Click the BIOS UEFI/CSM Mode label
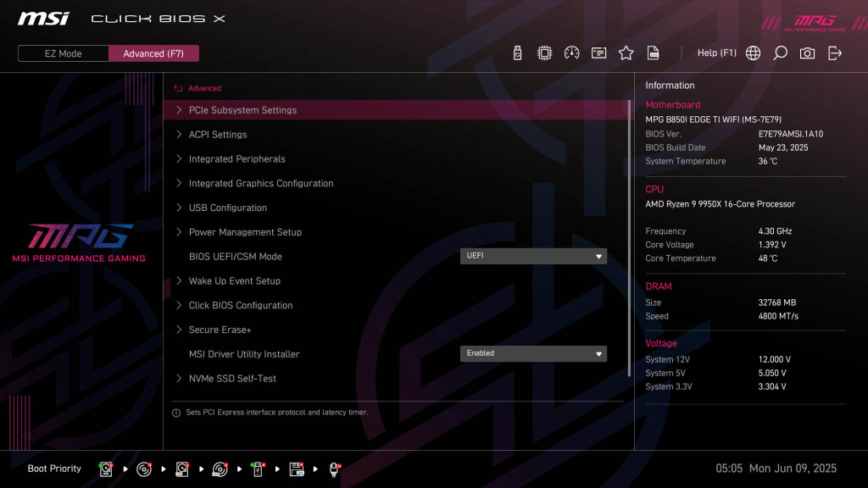This screenshot has height=488, width=868. [x=236, y=256]
